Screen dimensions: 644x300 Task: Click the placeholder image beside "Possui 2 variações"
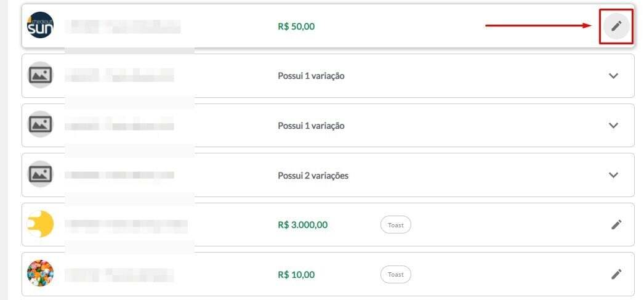pos(41,175)
